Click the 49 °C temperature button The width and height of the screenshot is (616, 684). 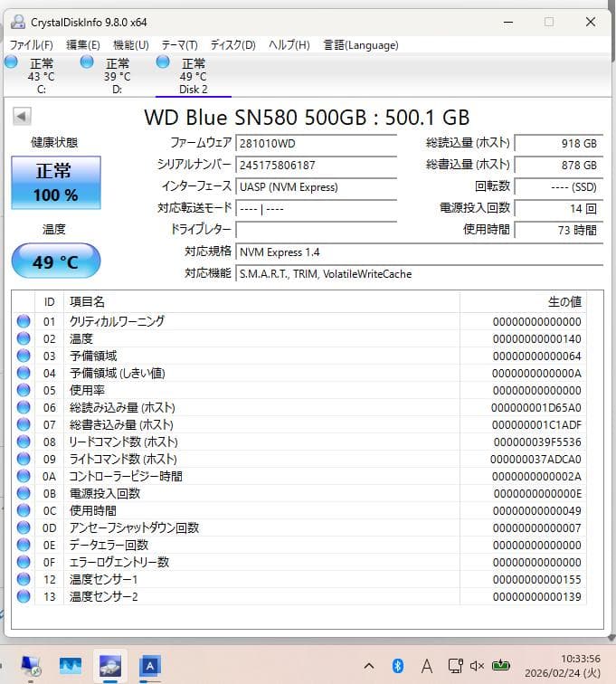coord(56,261)
